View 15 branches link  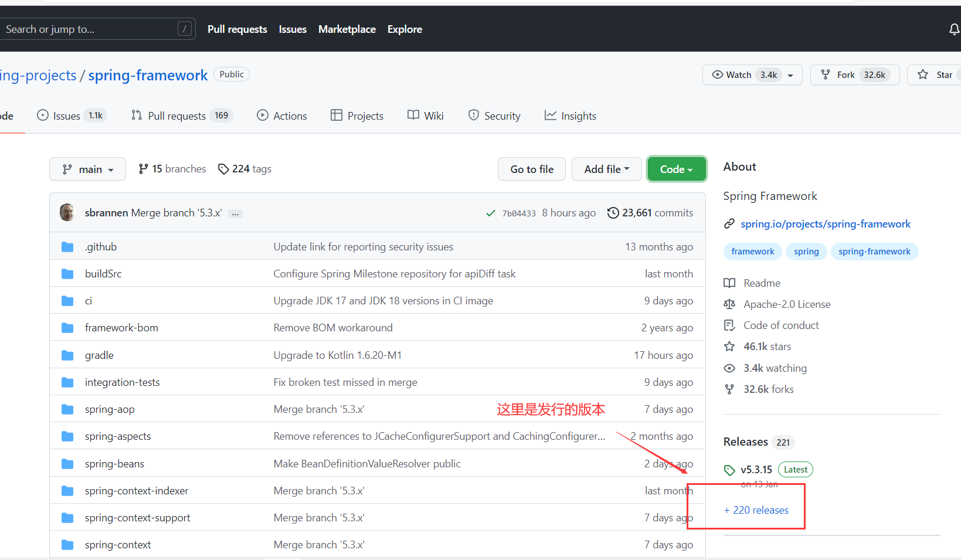tap(172, 169)
